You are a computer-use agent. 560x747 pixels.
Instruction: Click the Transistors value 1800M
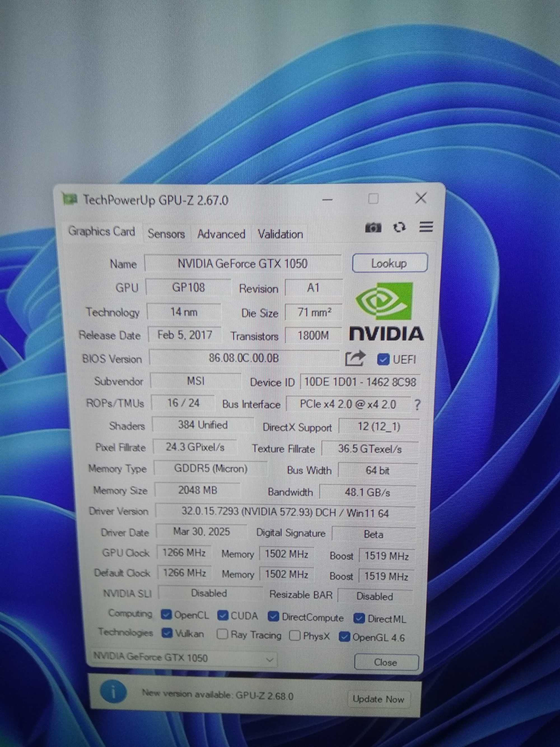pos(313,335)
